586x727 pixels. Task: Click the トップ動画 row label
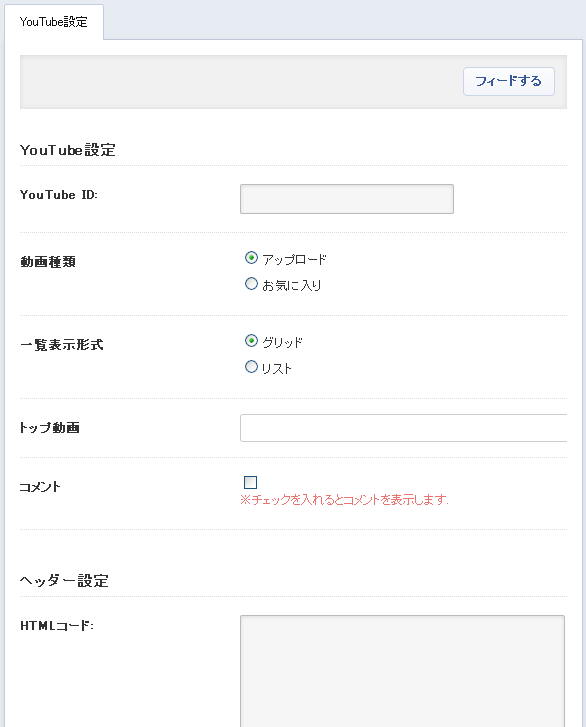tap(50, 427)
